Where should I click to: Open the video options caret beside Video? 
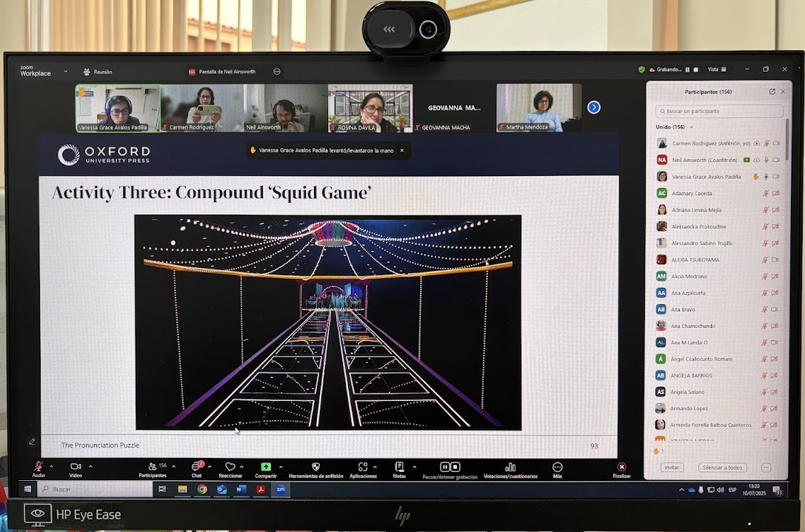pos(90,466)
